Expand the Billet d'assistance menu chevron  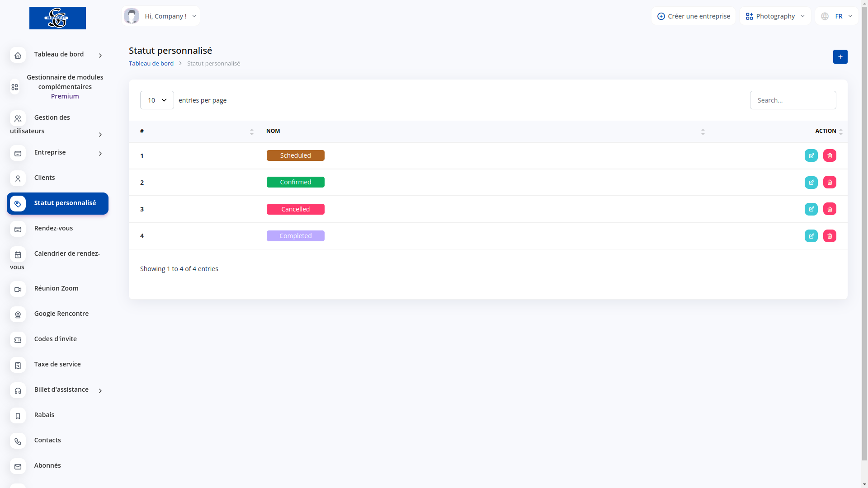pyautogui.click(x=100, y=390)
